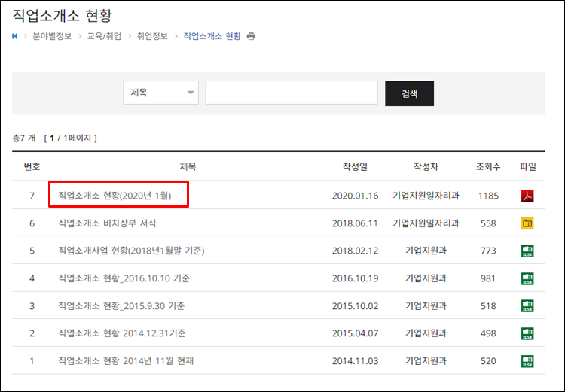Viewport: 565px width, 392px height.
Task: Open the XLSX file for post 5
Action: 527,251
